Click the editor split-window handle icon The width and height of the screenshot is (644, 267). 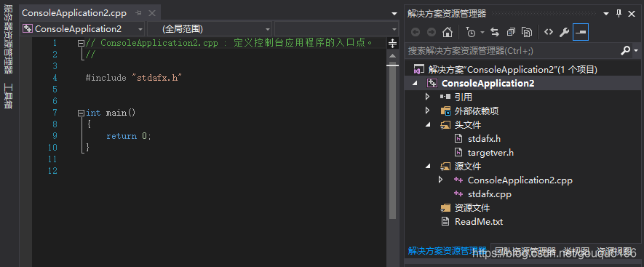[392, 43]
